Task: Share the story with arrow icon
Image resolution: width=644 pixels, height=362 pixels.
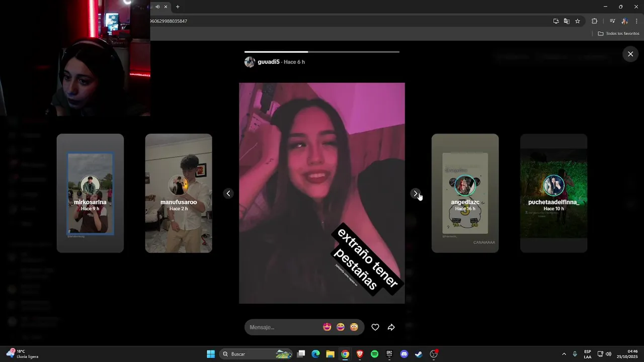Action: pyautogui.click(x=391, y=327)
